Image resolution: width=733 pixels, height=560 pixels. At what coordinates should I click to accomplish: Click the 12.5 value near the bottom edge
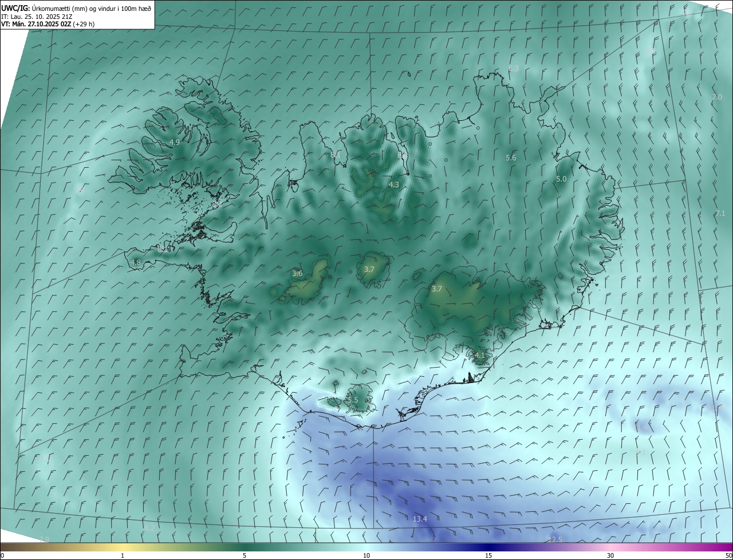point(555,539)
